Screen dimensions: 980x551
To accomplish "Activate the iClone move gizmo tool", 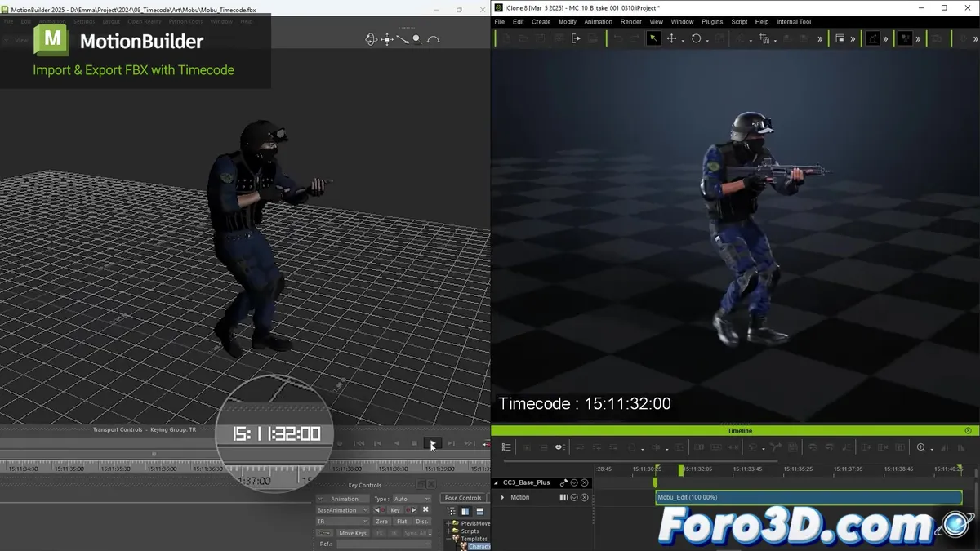I will point(671,38).
